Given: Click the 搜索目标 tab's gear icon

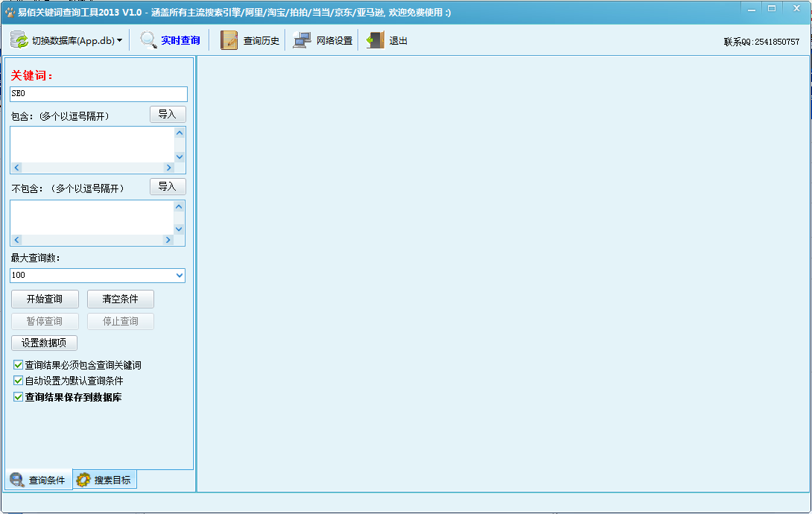Looking at the screenshot, I should pyautogui.click(x=83, y=480).
